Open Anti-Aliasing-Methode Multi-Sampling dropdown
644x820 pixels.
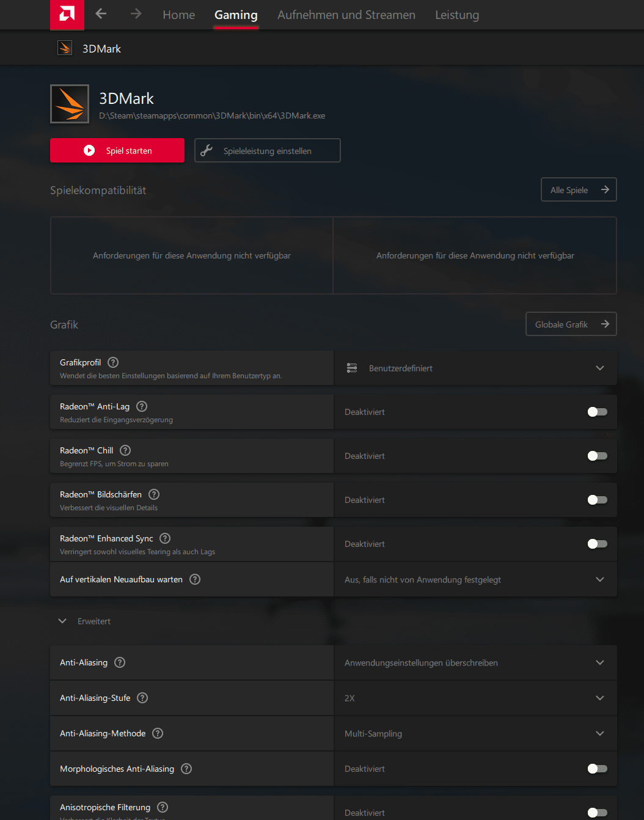click(475, 733)
